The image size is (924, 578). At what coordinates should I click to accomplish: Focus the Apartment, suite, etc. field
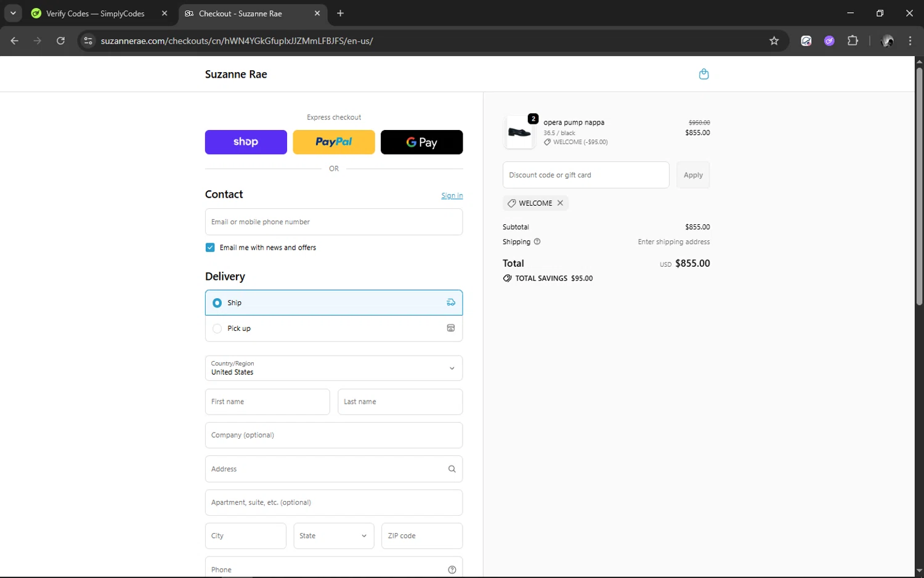point(334,502)
